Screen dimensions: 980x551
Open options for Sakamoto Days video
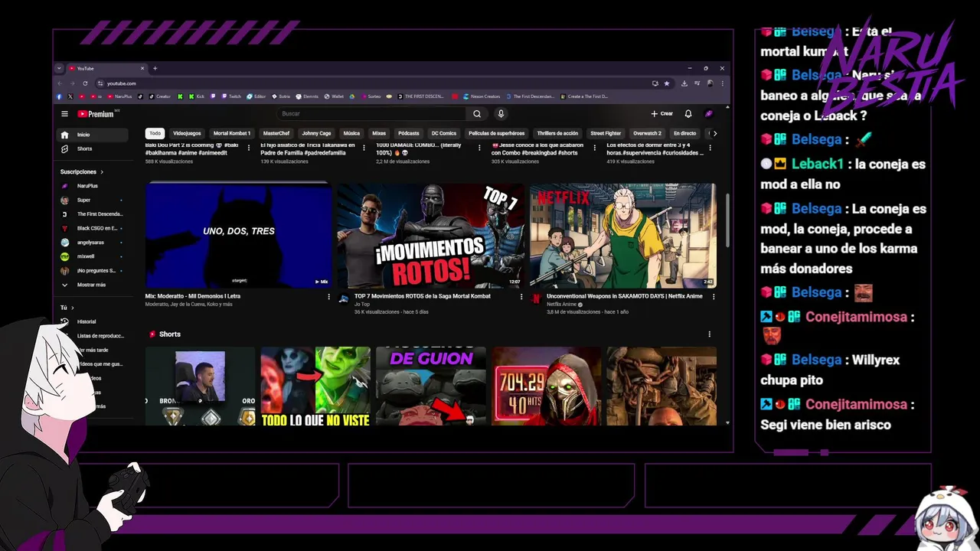[714, 297]
